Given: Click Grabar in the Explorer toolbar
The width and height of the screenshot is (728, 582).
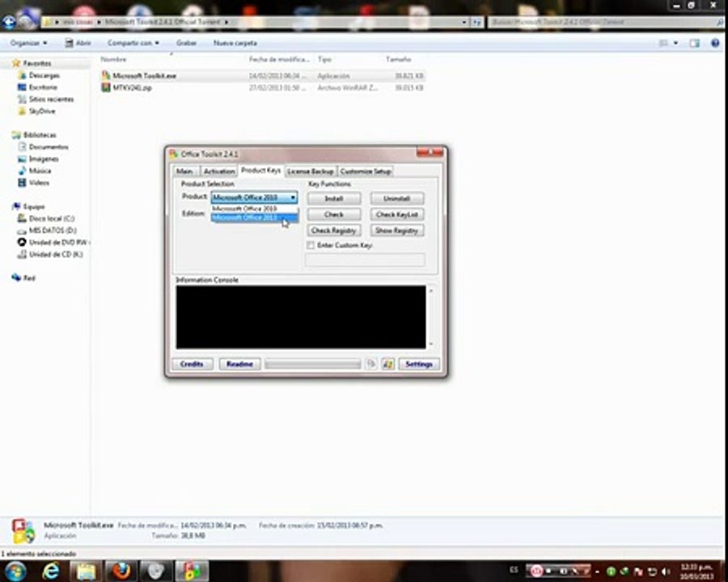Looking at the screenshot, I should [x=186, y=43].
